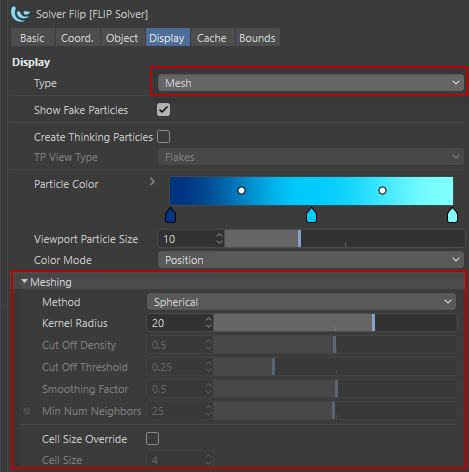This screenshot has height=472, width=469.
Task: Switch to the Bounds tab
Action: 257,38
